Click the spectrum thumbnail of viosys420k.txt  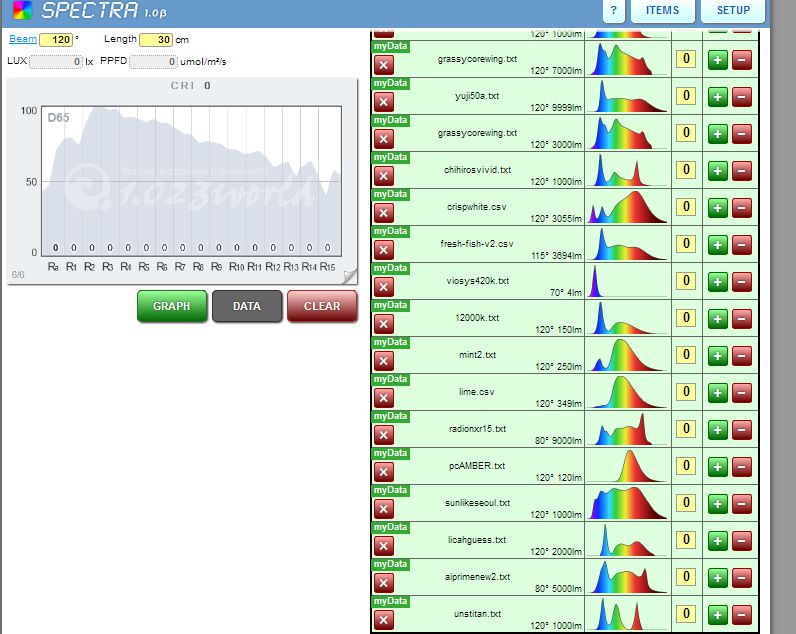tap(627, 281)
